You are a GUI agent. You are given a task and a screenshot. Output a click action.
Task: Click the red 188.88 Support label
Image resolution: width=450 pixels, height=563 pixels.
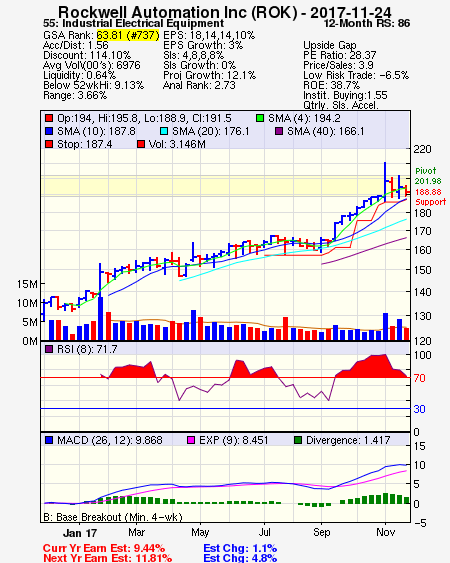coord(430,197)
